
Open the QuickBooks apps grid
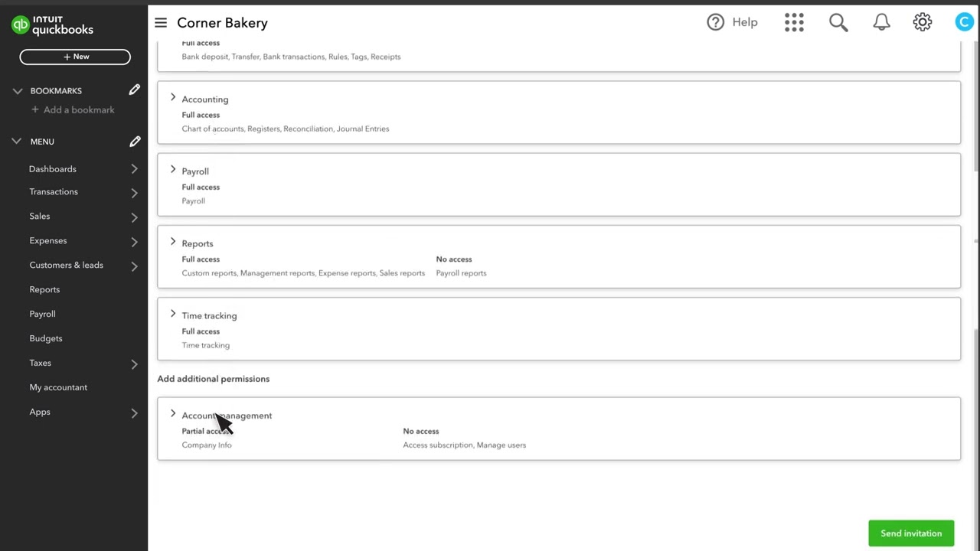[x=794, y=22]
